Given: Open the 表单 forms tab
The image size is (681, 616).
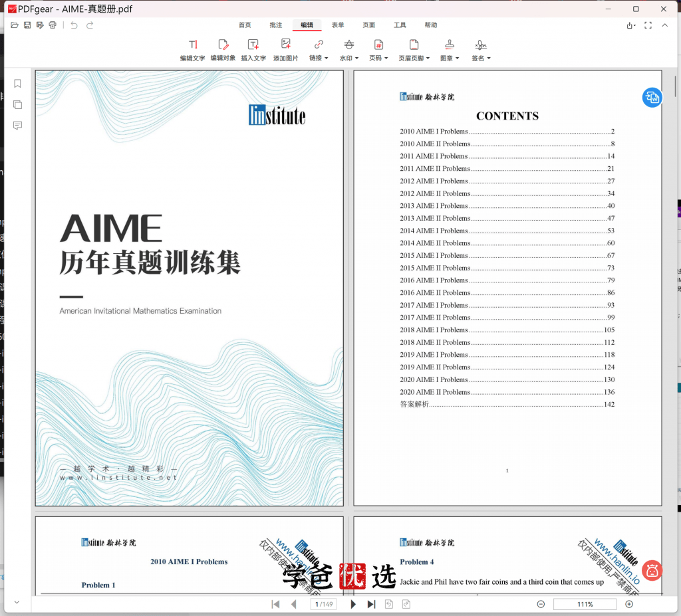Looking at the screenshot, I should click(x=338, y=25).
